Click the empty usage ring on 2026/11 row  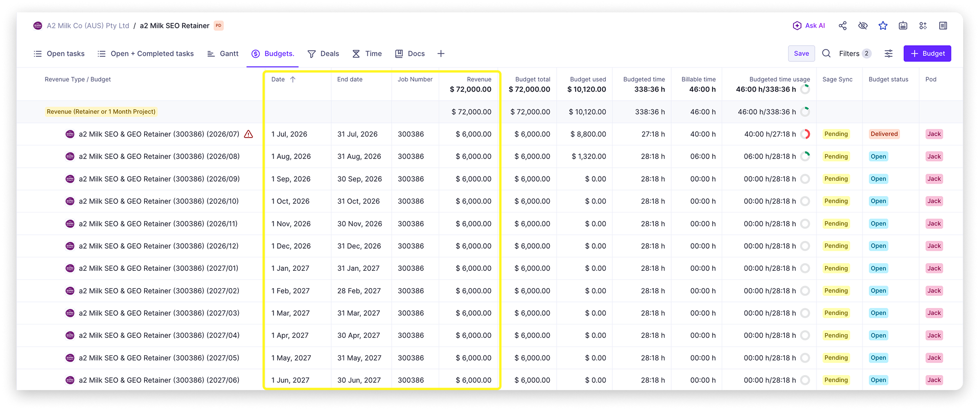click(x=805, y=224)
